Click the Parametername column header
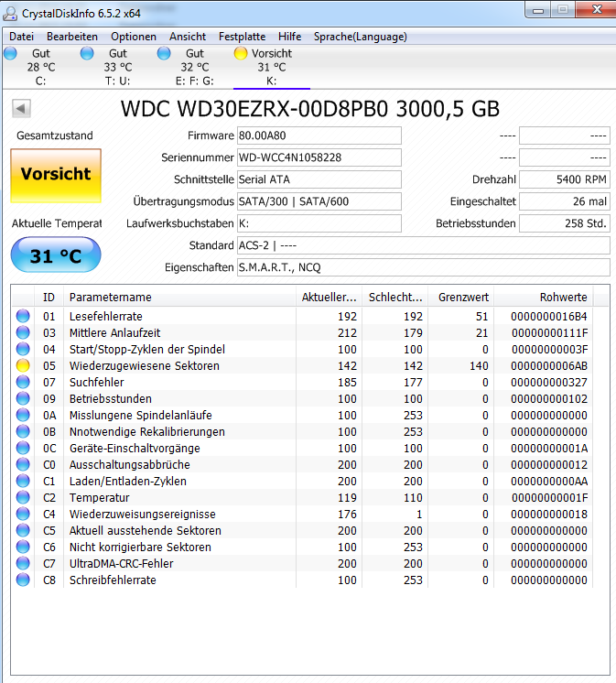The image size is (616, 683). pyautogui.click(x=179, y=297)
